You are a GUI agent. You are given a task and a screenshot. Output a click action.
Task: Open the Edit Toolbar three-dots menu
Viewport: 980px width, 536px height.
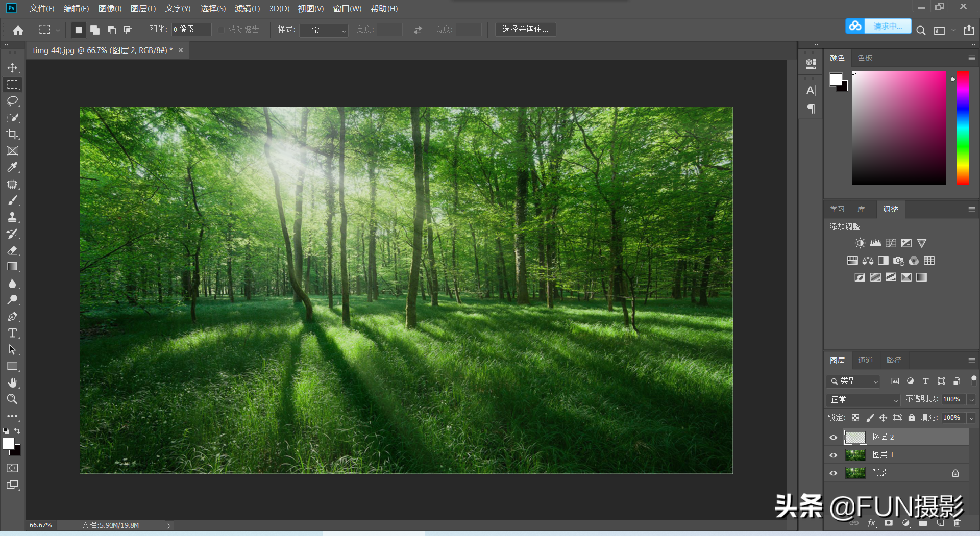click(12, 416)
